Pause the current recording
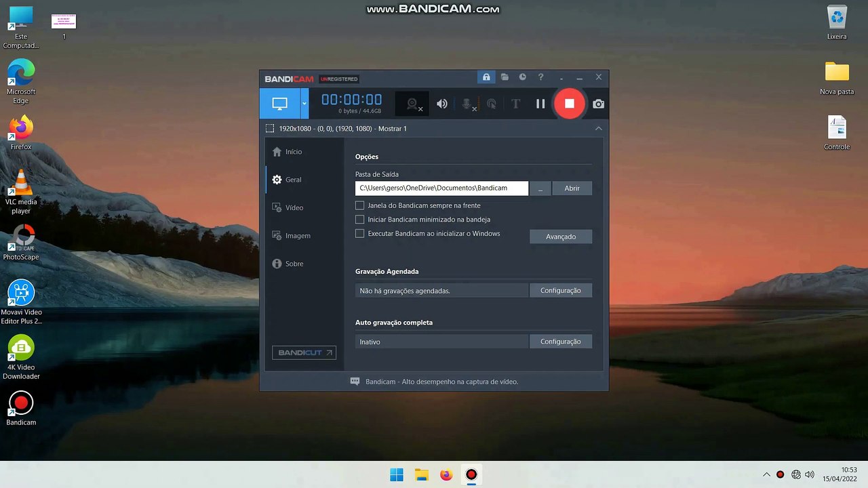This screenshot has width=868, height=488. 540,104
